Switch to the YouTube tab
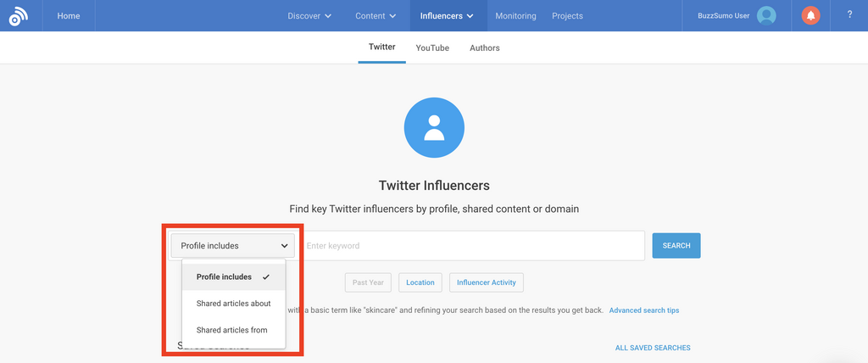 click(432, 48)
